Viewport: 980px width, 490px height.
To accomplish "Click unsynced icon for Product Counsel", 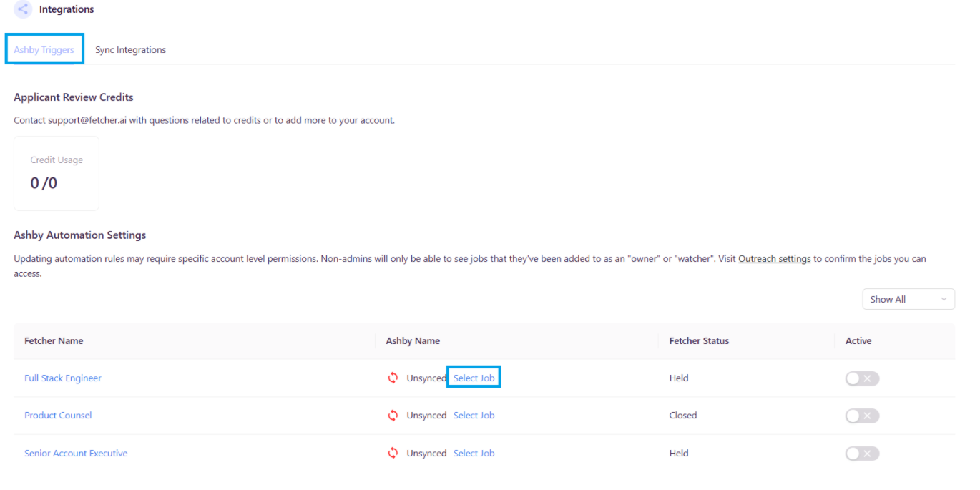I will [x=393, y=416].
